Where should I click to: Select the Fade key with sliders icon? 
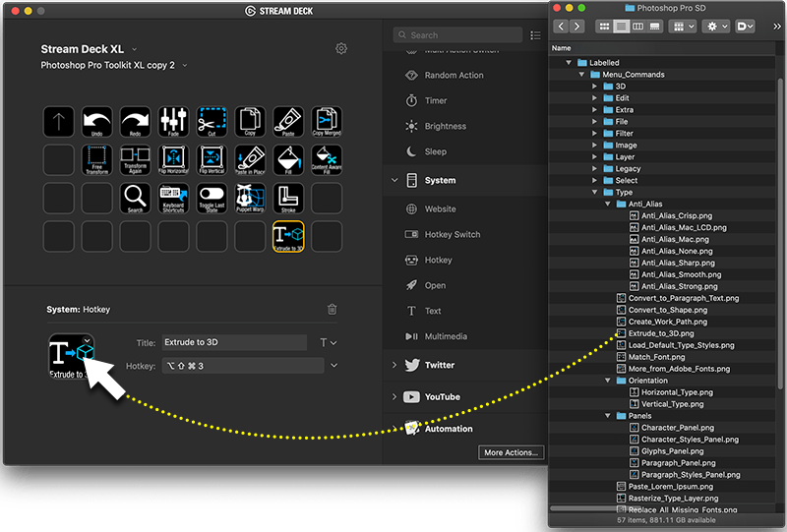[x=173, y=122]
